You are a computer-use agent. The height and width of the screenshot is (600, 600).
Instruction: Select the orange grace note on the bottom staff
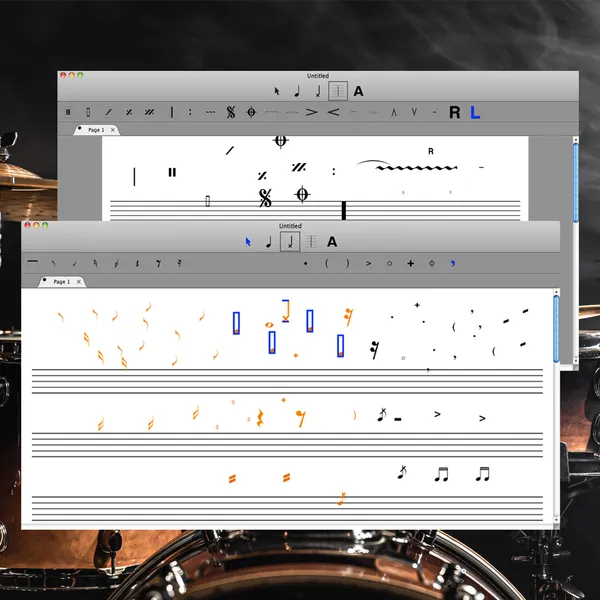tap(342, 499)
